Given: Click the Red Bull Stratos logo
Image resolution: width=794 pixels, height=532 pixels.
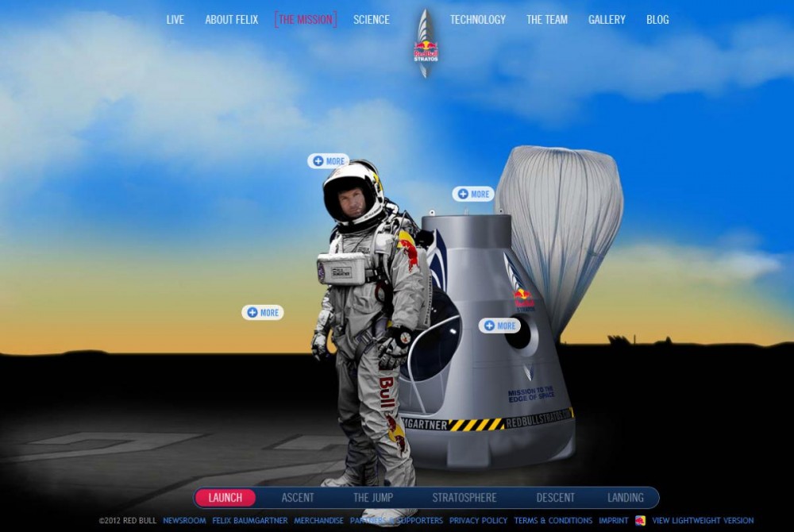Looking at the screenshot, I should click(426, 44).
